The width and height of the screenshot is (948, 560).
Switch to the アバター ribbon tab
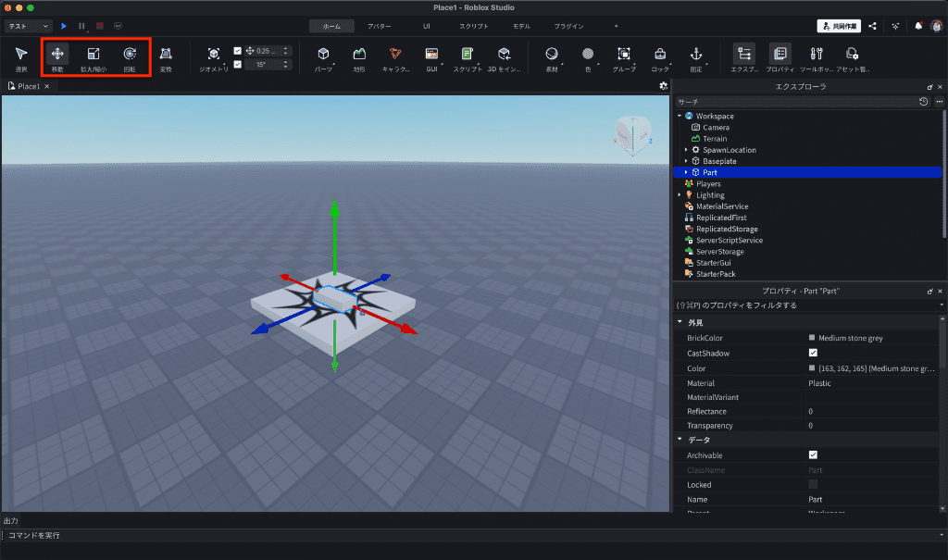pos(379,26)
